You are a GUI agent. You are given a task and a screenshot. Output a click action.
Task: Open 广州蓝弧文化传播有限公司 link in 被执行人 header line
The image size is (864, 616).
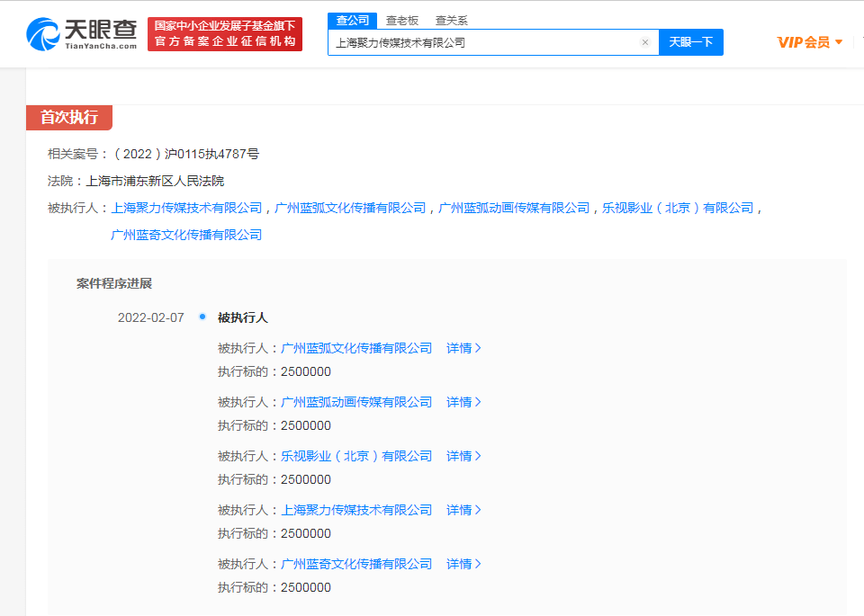(x=350, y=208)
